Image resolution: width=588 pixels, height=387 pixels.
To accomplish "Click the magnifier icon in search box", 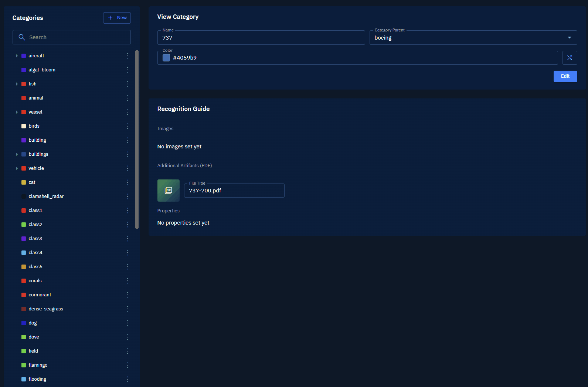I will point(22,37).
